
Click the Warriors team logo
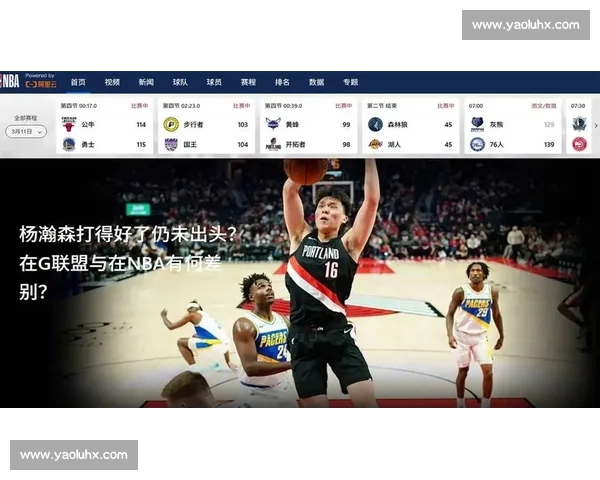pos(68,144)
